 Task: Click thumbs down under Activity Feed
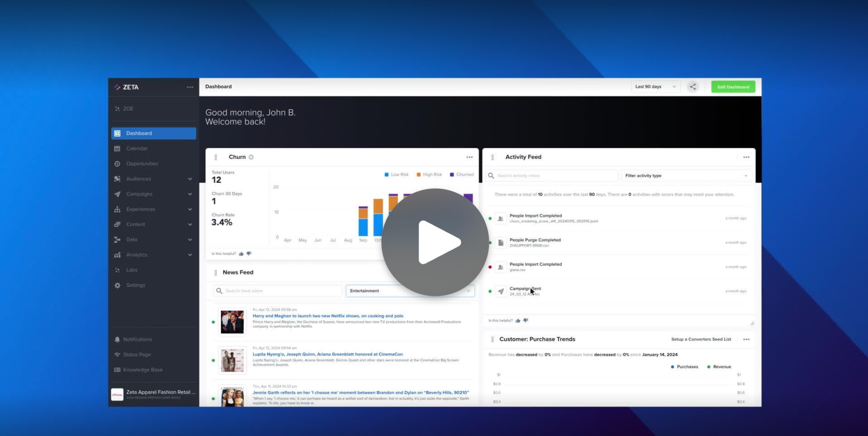(x=526, y=321)
